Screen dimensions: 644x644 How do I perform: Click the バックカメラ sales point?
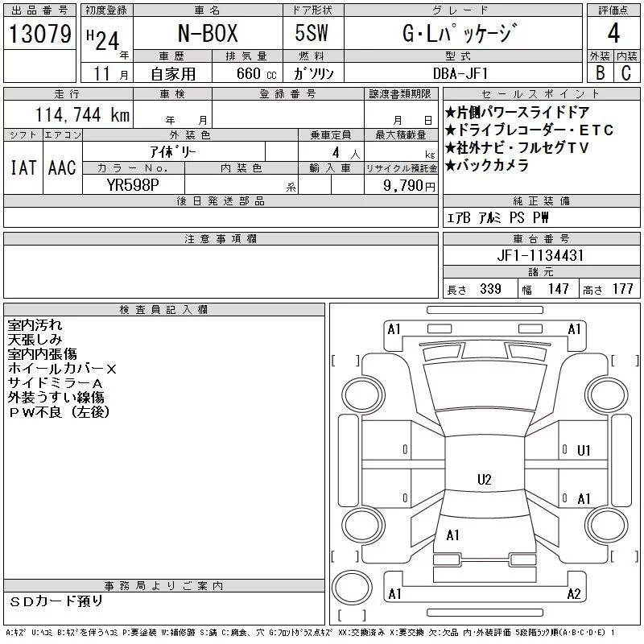(487, 165)
